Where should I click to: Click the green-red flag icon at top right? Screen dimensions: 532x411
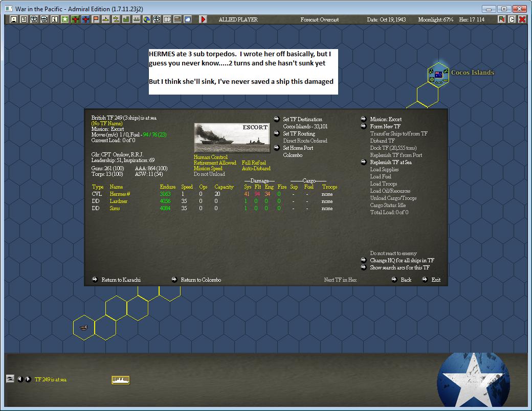click(x=501, y=19)
